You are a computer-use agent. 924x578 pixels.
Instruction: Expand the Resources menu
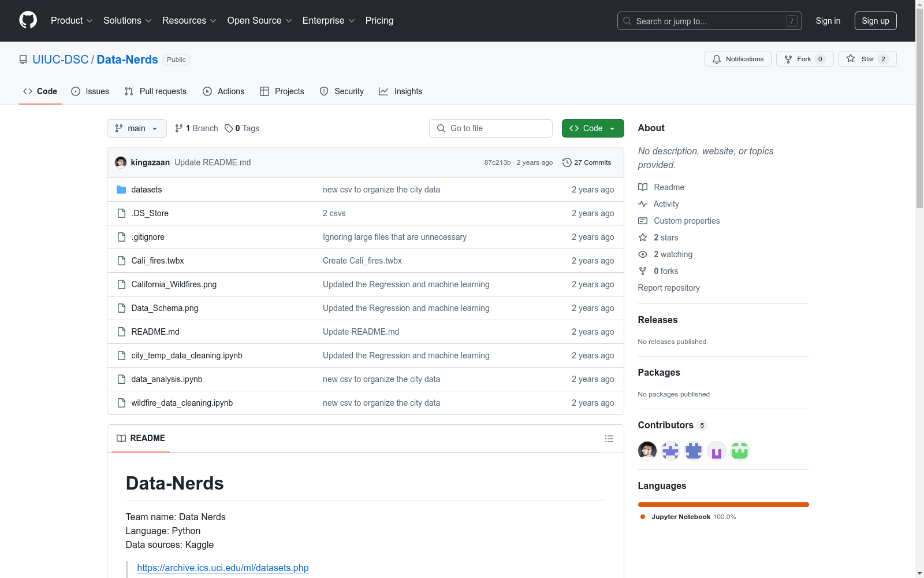pos(189,21)
